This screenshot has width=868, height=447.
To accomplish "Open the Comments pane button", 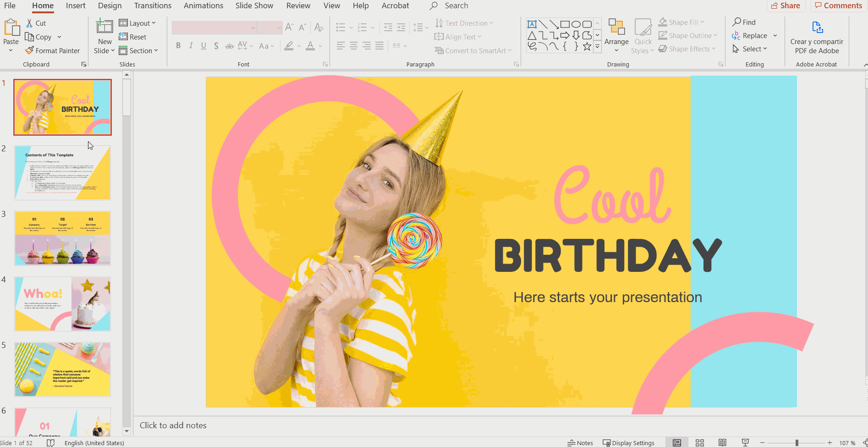I will (x=838, y=6).
